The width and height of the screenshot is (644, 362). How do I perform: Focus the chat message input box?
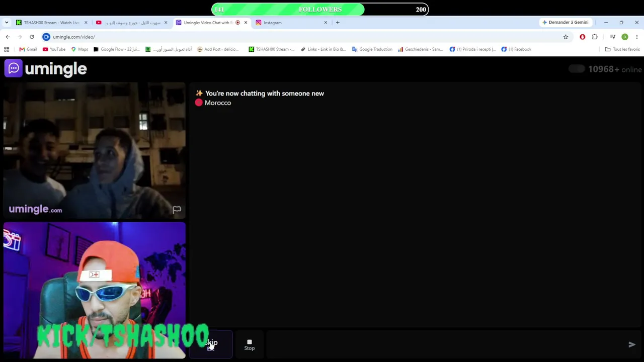tap(446, 344)
